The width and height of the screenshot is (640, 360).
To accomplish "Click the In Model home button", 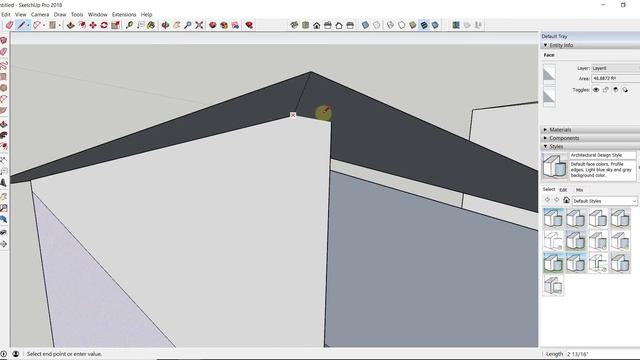I will tap(566, 200).
